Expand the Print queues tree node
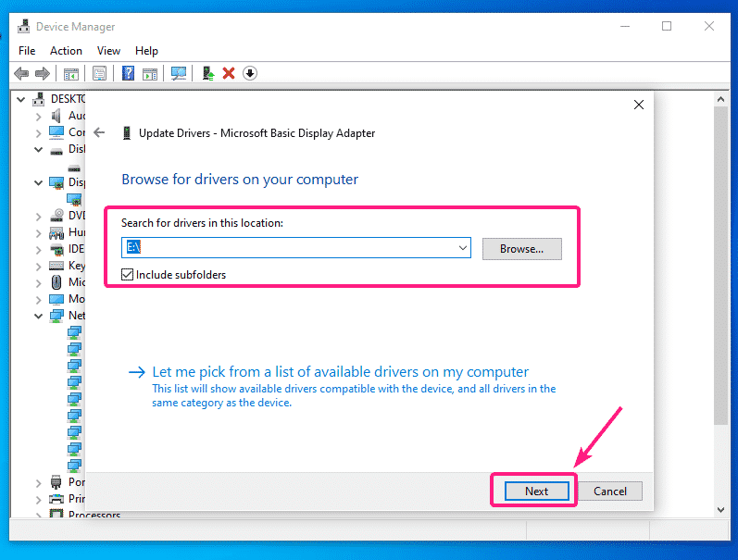This screenshot has width=738, height=560. point(39,499)
